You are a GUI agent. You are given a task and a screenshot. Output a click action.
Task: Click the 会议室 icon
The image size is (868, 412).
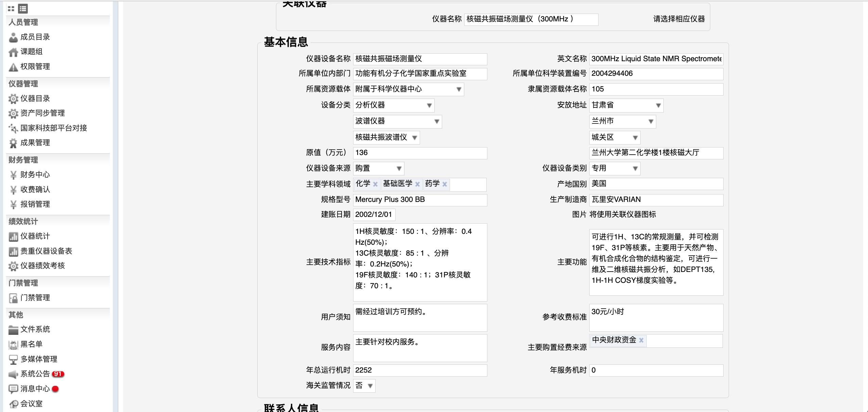13,404
